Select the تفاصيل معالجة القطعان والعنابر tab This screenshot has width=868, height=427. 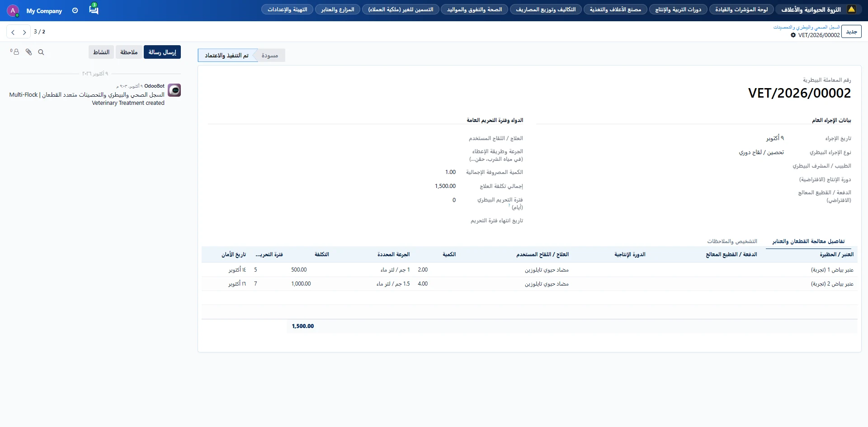pos(808,241)
